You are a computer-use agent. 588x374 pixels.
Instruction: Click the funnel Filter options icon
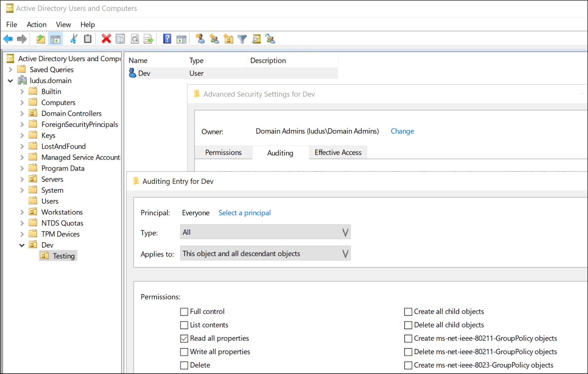coord(242,39)
